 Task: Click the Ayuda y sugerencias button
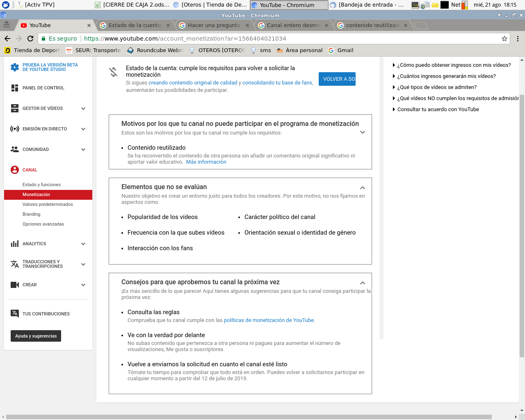tap(36, 336)
